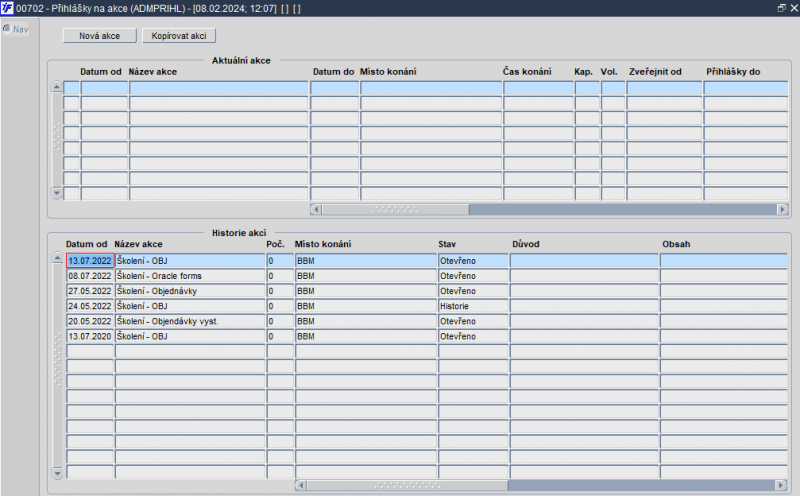
Task: Click first Čas konání field in Aktuální akce
Action: tap(538, 88)
